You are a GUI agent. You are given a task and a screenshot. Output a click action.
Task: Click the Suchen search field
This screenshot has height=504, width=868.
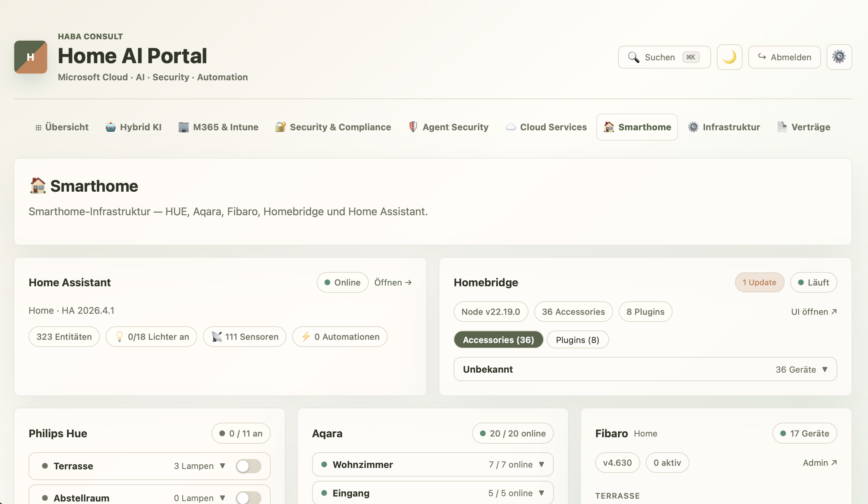coord(664,57)
